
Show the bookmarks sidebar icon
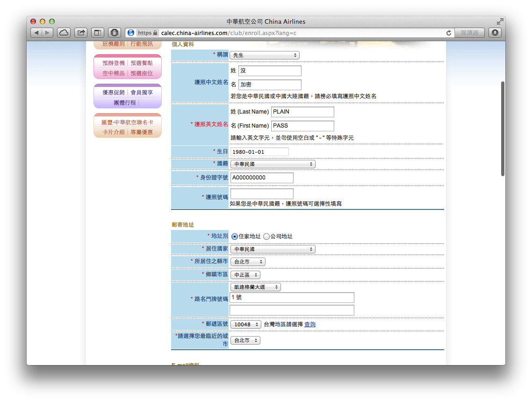(x=98, y=33)
